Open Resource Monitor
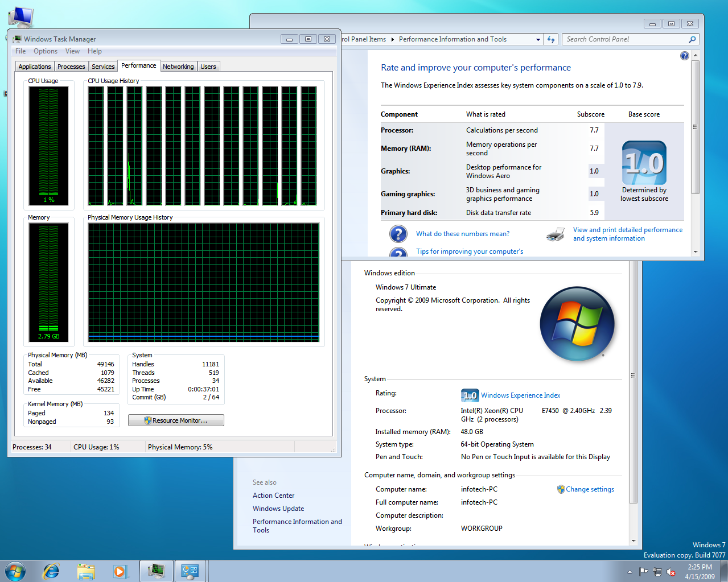 (x=176, y=420)
